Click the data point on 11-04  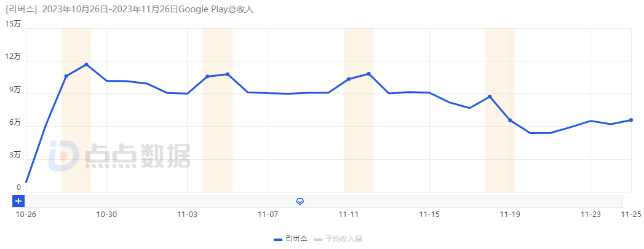(x=207, y=76)
